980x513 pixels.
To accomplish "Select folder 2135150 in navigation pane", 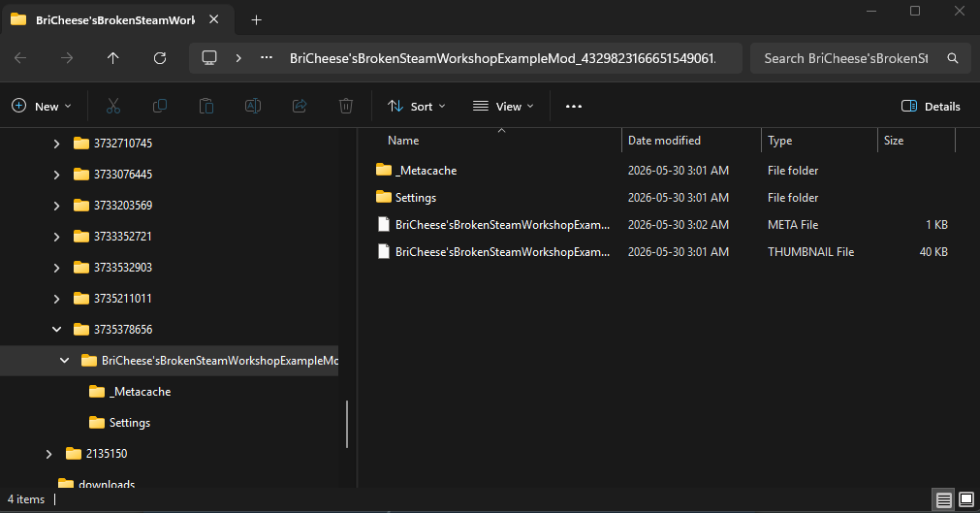I will click(x=107, y=454).
